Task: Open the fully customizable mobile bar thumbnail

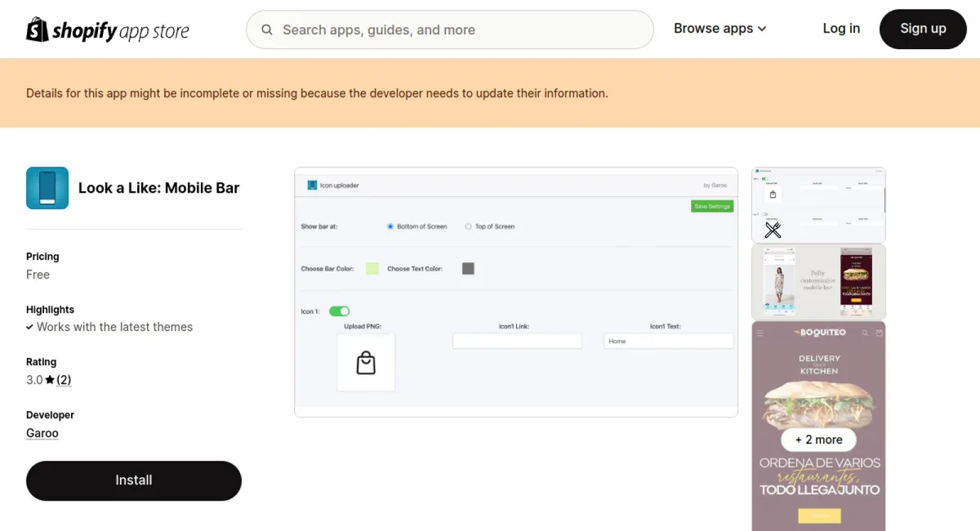Action: click(x=818, y=281)
